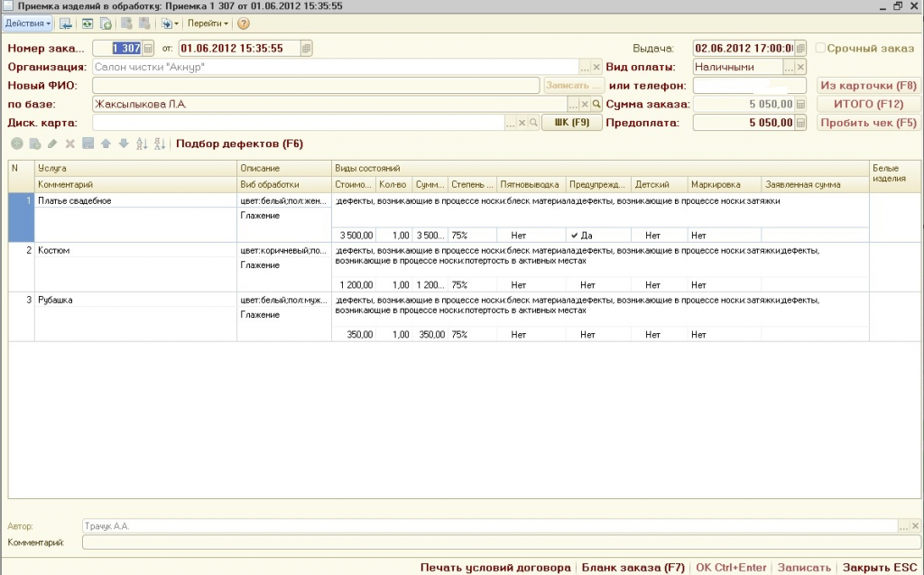Click the first toolbar icon after Действия

(65, 23)
